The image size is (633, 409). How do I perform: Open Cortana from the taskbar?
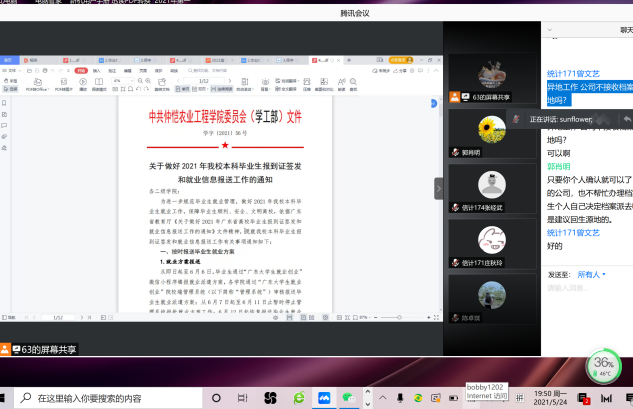coord(216,397)
